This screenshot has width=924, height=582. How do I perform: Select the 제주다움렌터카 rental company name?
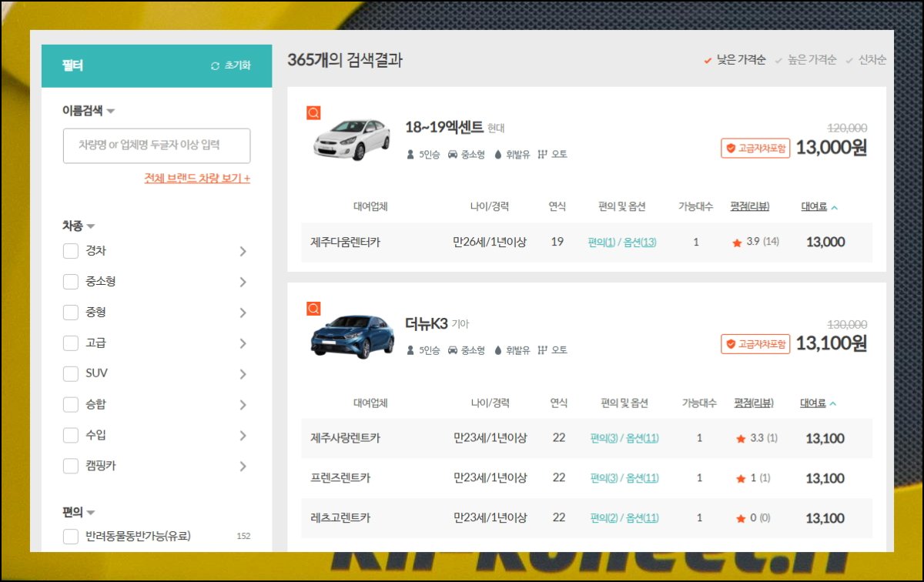click(345, 242)
